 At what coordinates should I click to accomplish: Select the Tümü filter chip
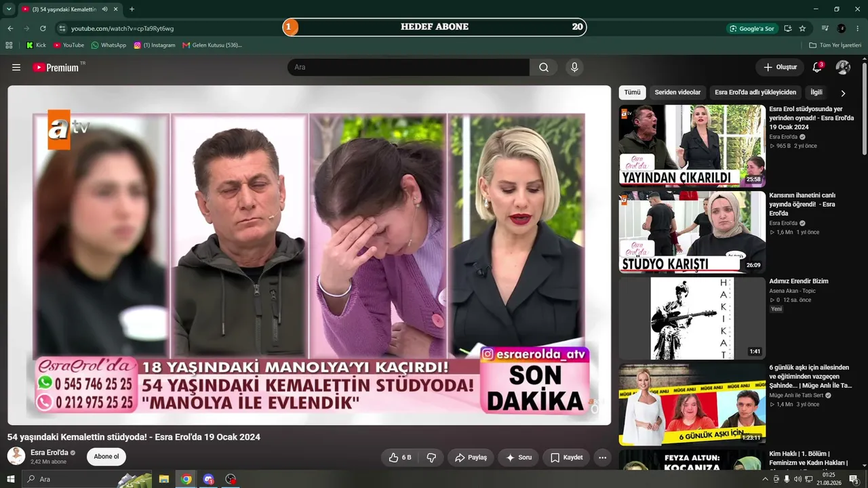[x=632, y=92]
